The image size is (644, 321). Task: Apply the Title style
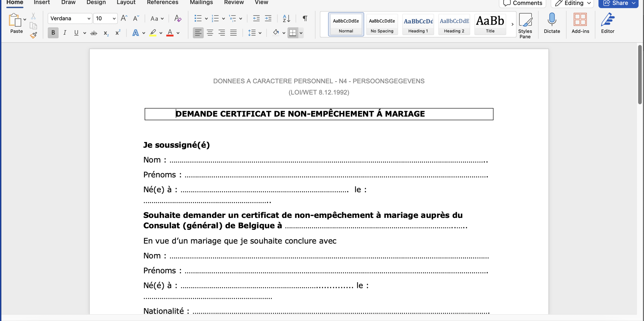490,24
